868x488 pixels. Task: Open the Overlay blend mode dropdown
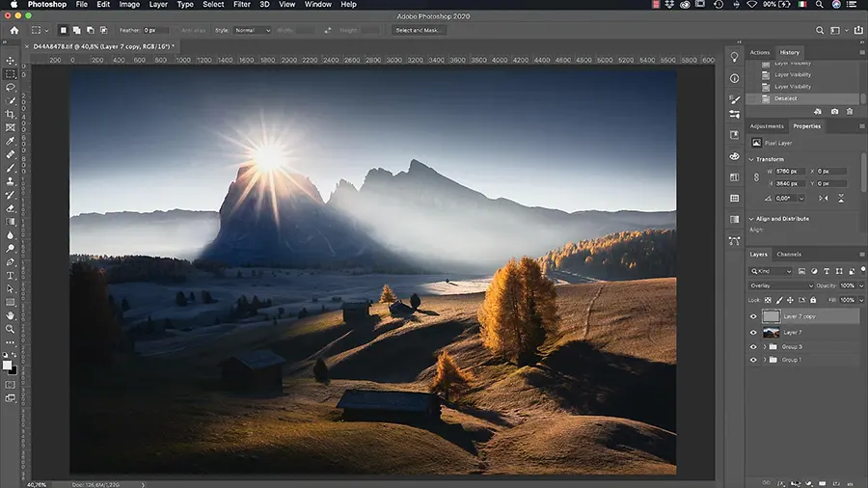[782, 285]
